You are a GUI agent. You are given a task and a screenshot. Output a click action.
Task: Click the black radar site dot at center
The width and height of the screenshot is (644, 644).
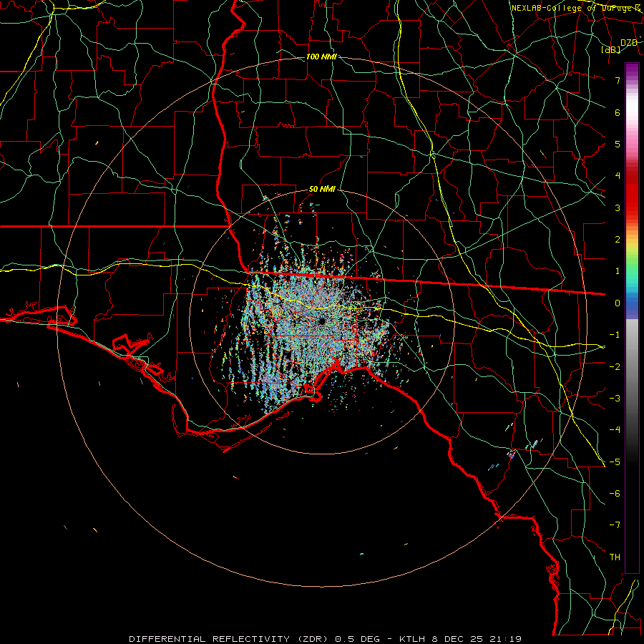(x=321, y=321)
